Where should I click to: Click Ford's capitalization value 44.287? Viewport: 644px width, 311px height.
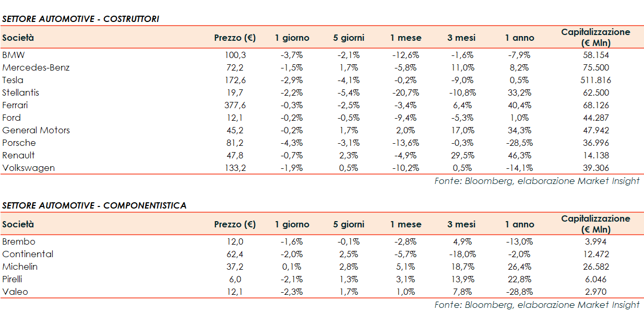point(595,118)
